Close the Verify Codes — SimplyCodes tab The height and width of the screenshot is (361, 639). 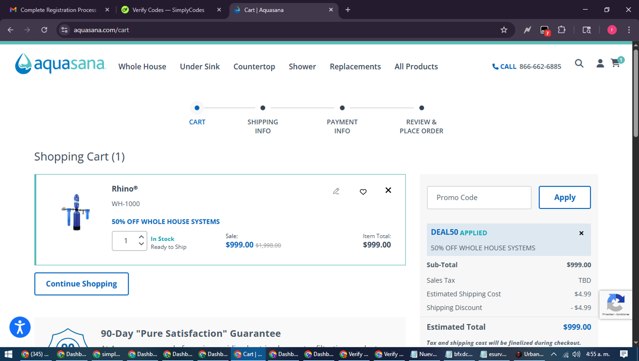(219, 10)
